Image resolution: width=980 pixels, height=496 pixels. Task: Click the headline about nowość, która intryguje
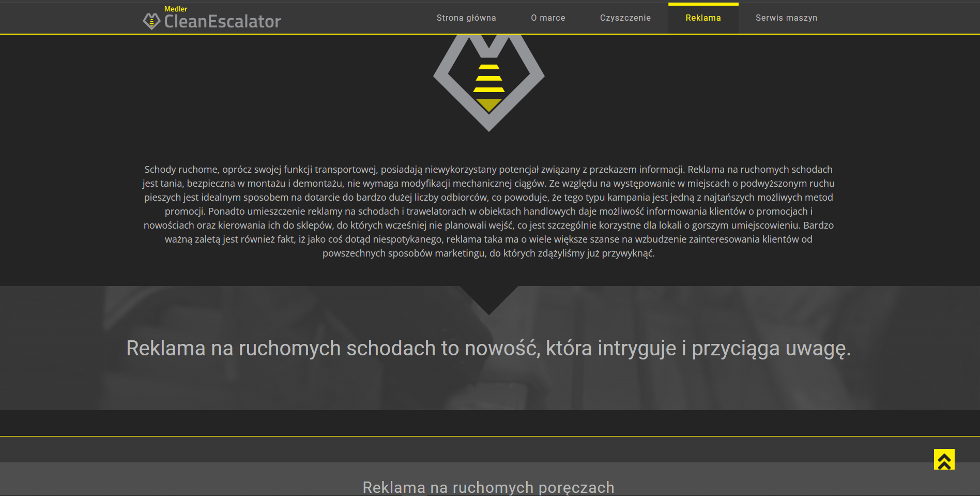(x=488, y=348)
